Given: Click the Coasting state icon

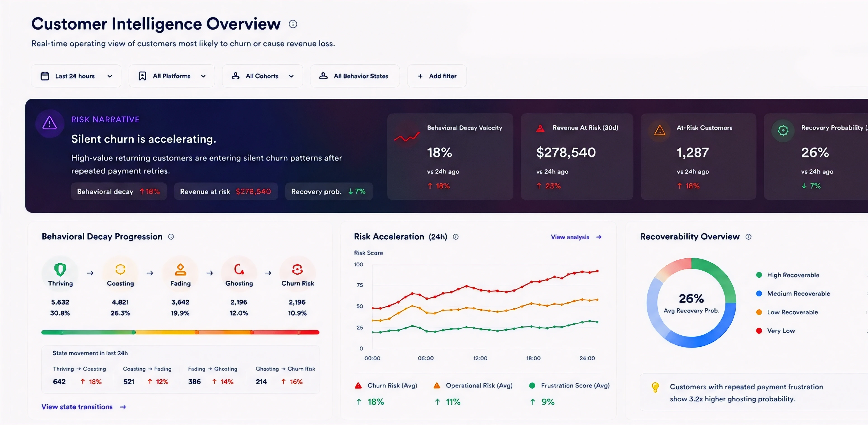Looking at the screenshot, I should 120,269.
